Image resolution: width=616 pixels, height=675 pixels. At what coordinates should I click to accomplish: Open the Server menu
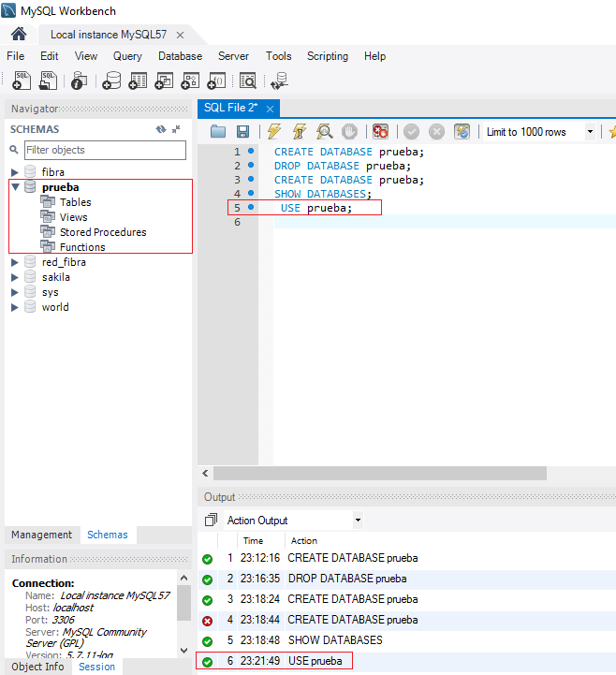(x=233, y=56)
